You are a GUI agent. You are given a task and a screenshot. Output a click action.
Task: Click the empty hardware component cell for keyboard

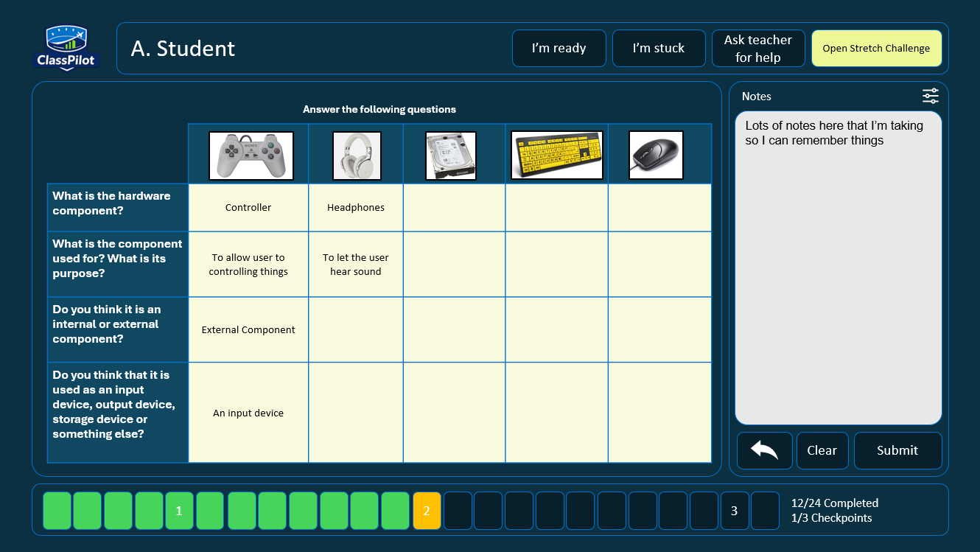[x=556, y=207]
